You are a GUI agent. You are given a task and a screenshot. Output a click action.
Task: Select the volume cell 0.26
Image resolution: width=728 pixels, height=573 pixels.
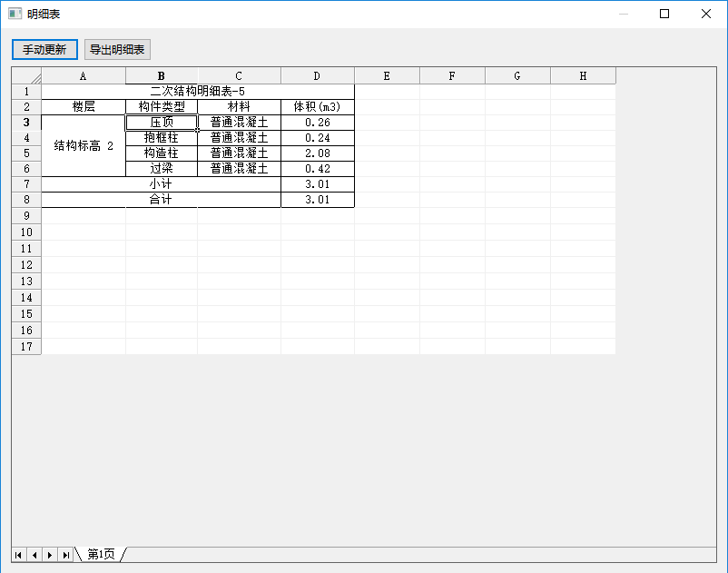(318, 122)
